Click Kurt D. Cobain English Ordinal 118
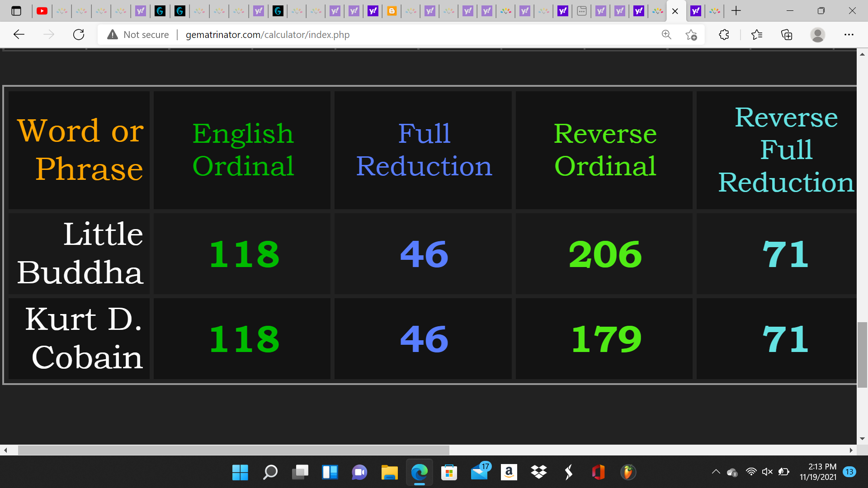 pyautogui.click(x=244, y=339)
